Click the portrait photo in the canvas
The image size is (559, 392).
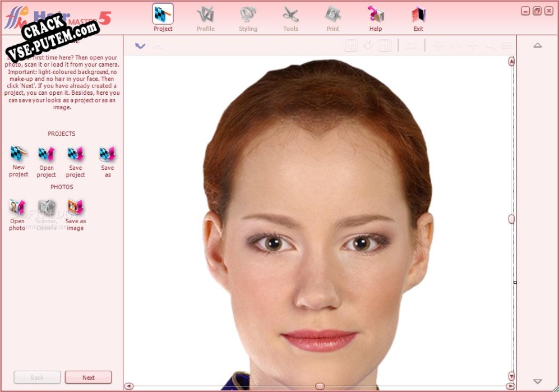pos(318,225)
